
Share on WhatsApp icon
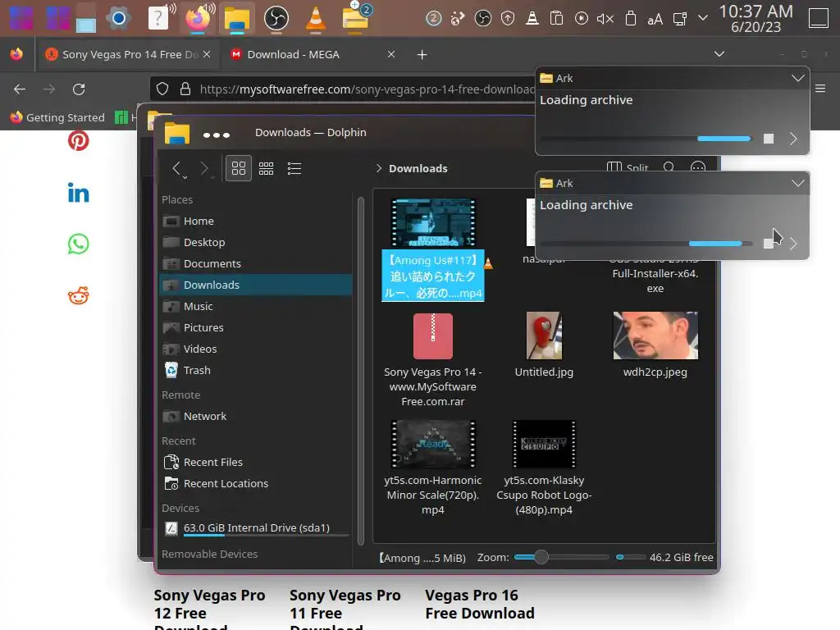tap(78, 244)
